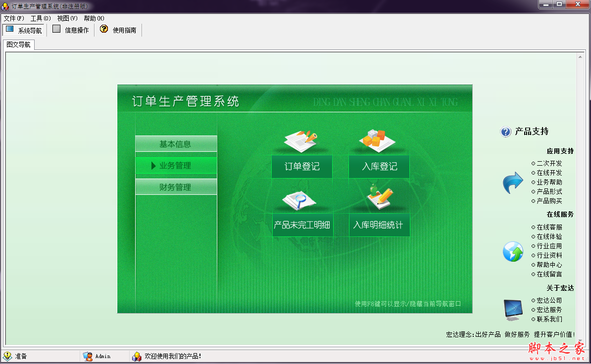Viewport: 591px width, 364px height.
Task: Click the 准备 status text
Action: coord(21,356)
